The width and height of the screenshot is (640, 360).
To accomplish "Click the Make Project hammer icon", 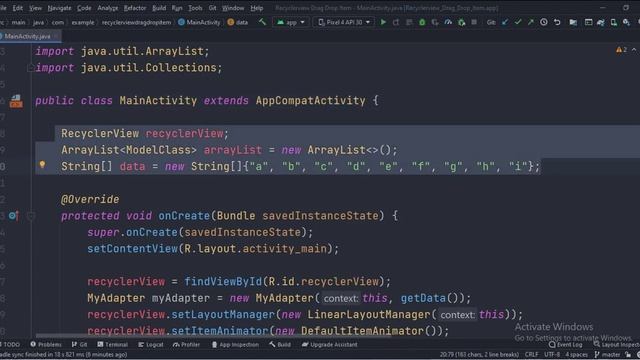I will [x=262, y=22].
